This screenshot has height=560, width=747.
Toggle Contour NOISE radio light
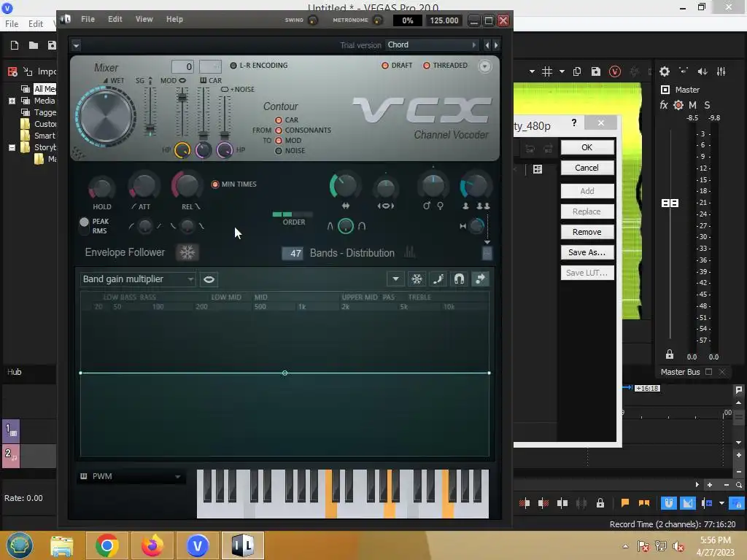279,151
